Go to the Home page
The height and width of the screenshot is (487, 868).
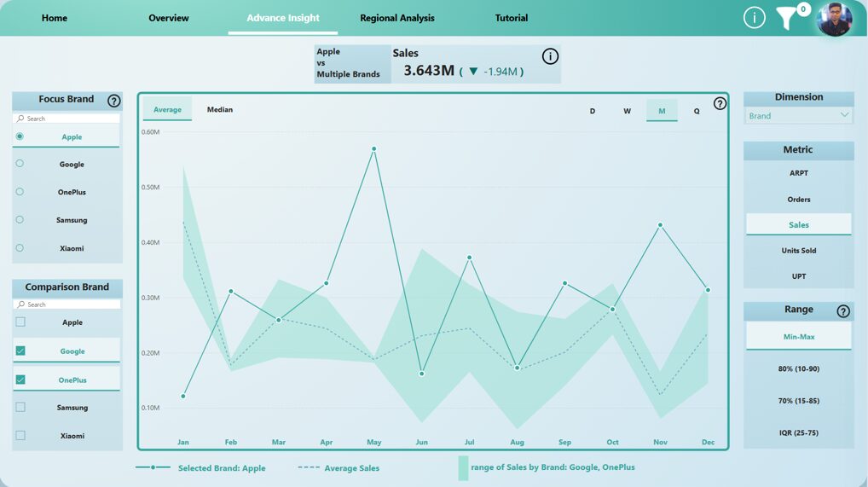(x=55, y=18)
